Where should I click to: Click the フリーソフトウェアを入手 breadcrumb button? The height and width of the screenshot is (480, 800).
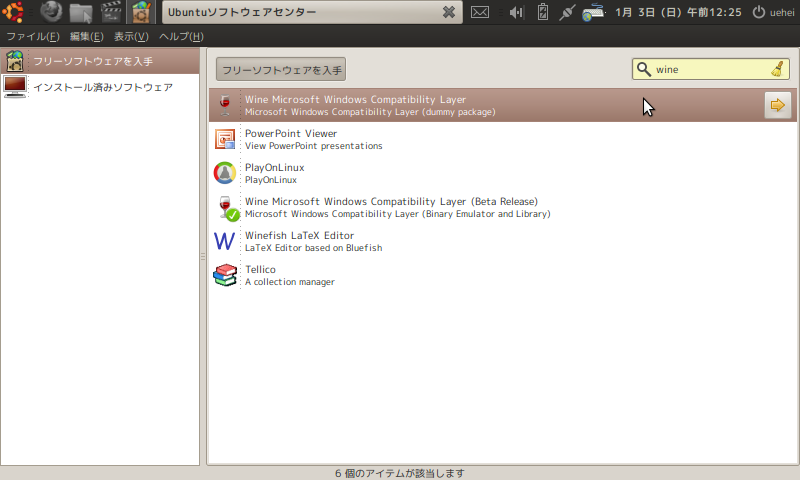tap(281, 69)
